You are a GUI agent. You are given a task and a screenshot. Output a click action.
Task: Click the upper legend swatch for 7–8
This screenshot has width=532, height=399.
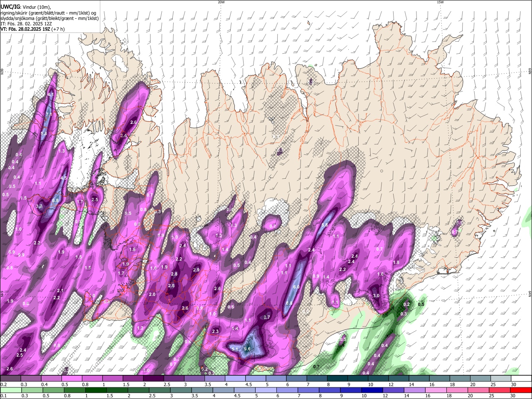317,379
